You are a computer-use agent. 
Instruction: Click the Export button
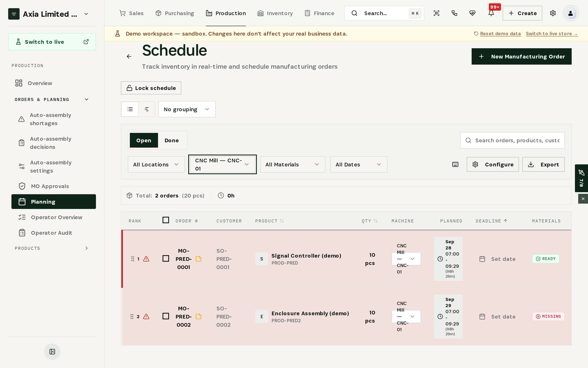(x=543, y=165)
